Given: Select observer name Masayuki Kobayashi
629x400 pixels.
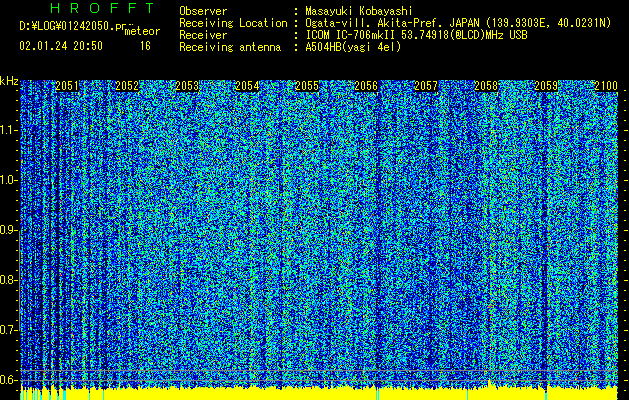Looking at the screenshot, I should click(x=359, y=11).
